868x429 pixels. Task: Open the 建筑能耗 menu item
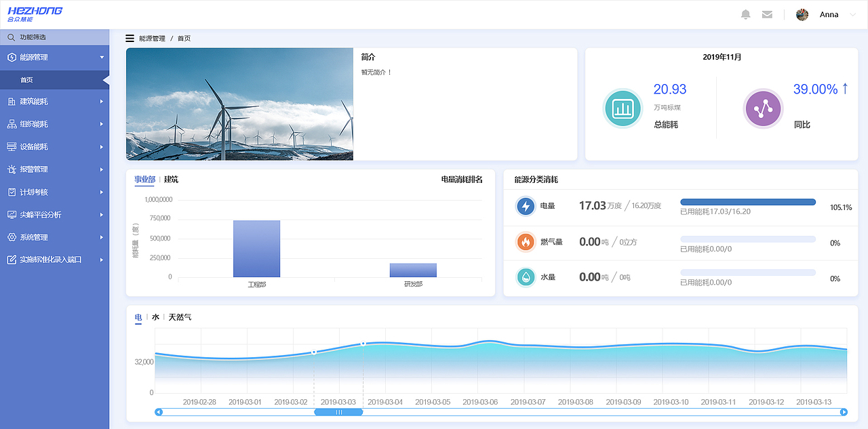pos(54,102)
